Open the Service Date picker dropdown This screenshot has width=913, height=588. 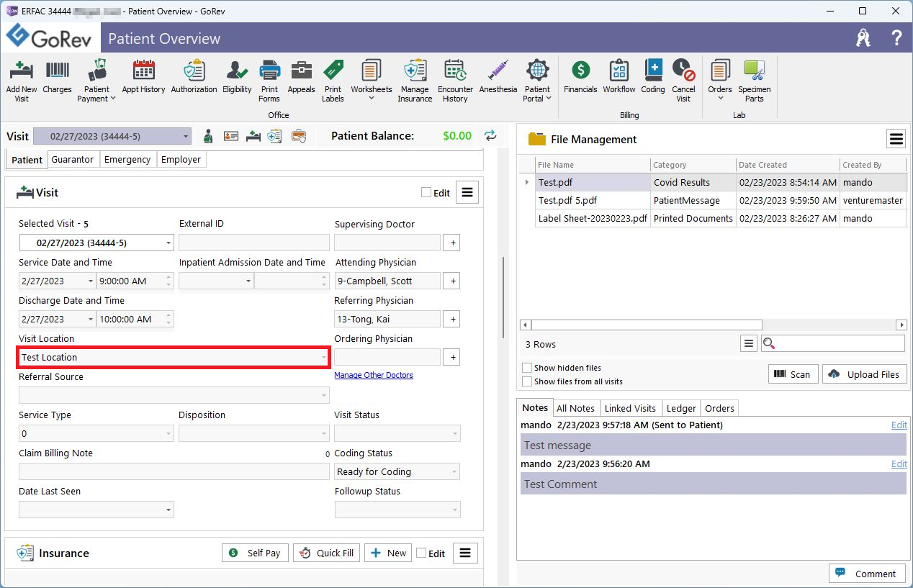click(x=91, y=281)
